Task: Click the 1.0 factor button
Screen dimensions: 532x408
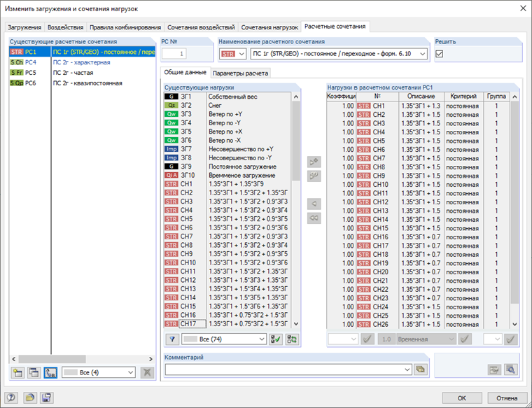Action: coord(386,339)
